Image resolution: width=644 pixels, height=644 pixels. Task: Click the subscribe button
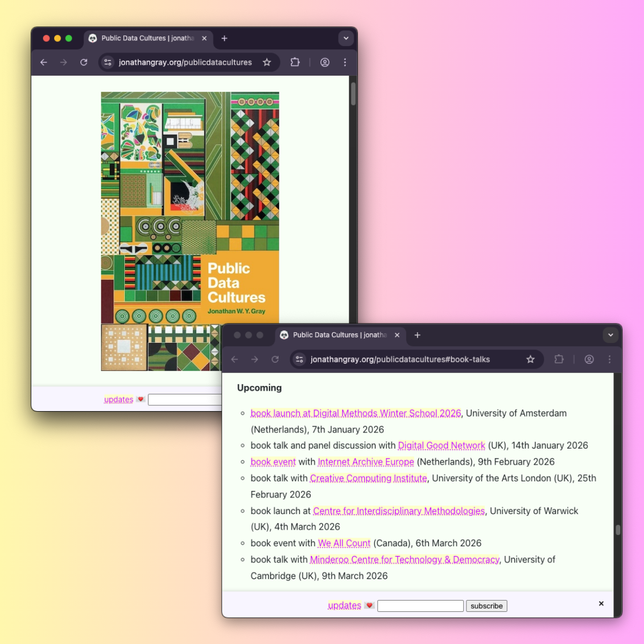(x=486, y=606)
